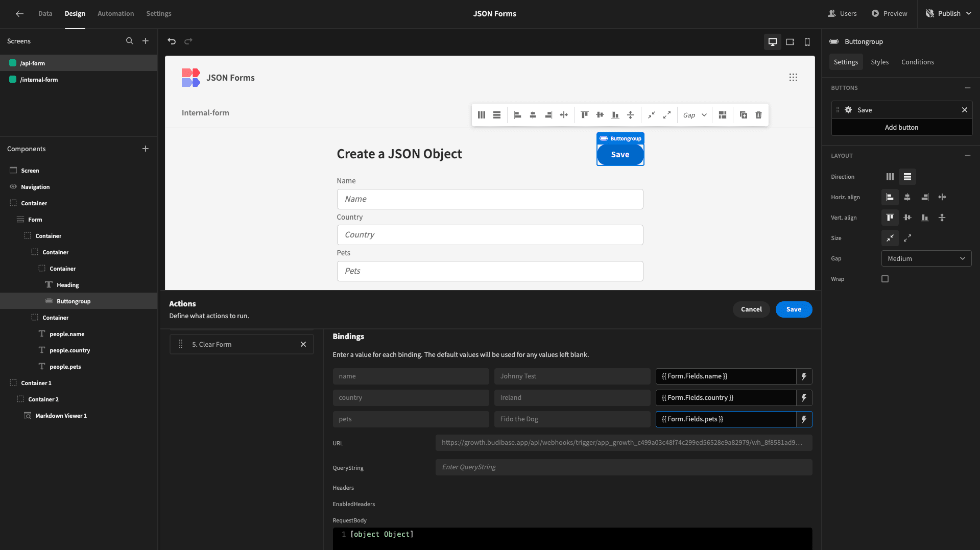Open the Data tab

(x=45, y=14)
